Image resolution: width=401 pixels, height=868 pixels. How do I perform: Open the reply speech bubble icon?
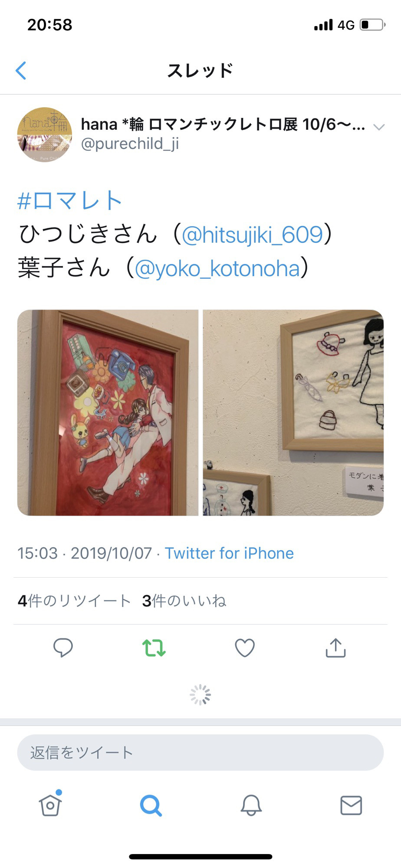pyautogui.click(x=63, y=648)
